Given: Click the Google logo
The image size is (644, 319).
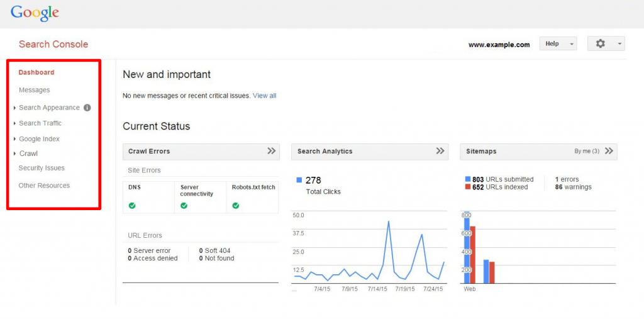Looking at the screenshot, I should point(35,13).
